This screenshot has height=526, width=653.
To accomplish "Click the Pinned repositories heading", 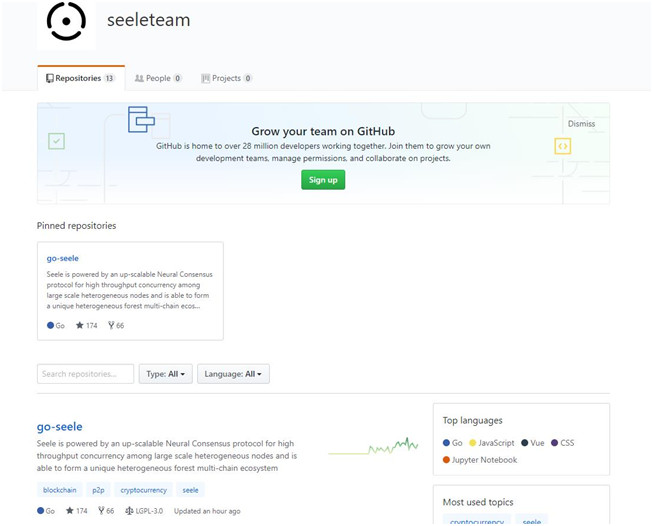I will [x=77, y=226].
